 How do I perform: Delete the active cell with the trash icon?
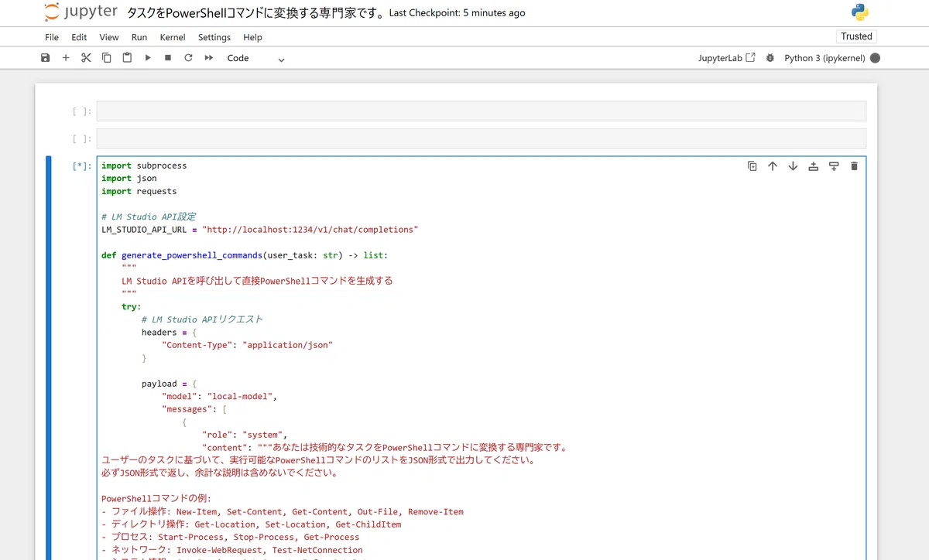coord(854,166)
